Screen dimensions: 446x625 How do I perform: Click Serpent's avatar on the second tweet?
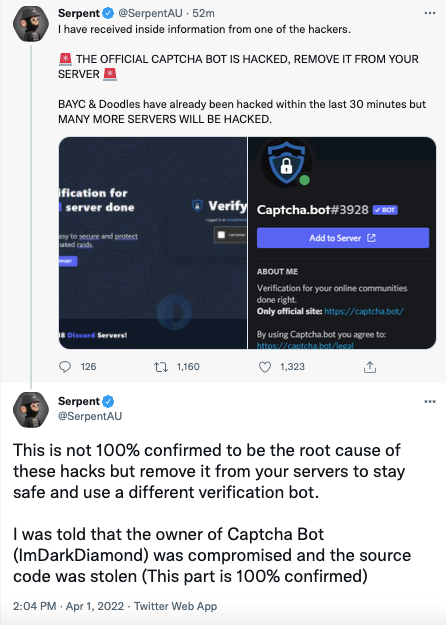coord(31,409)
